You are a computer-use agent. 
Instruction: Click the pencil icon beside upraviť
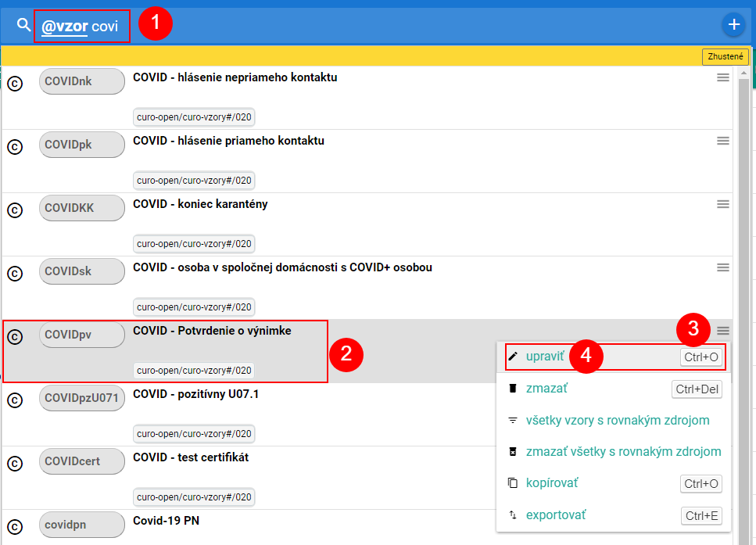[x=513, y=357]
